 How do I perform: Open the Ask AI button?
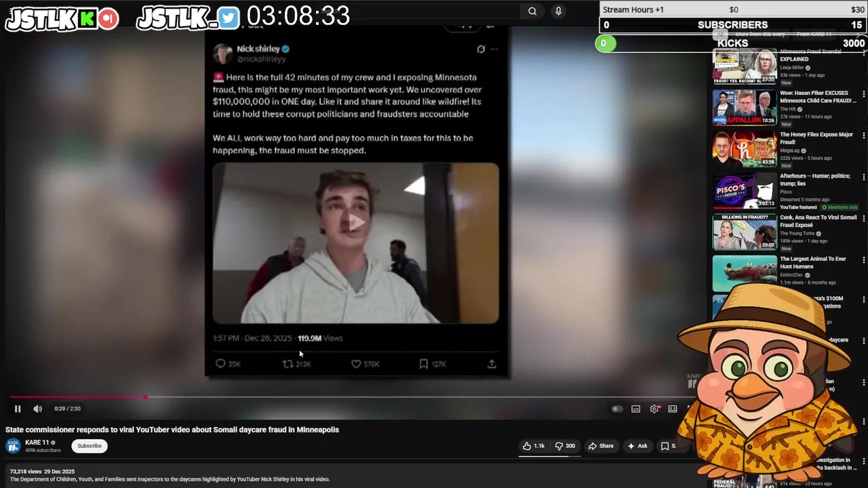637,446
